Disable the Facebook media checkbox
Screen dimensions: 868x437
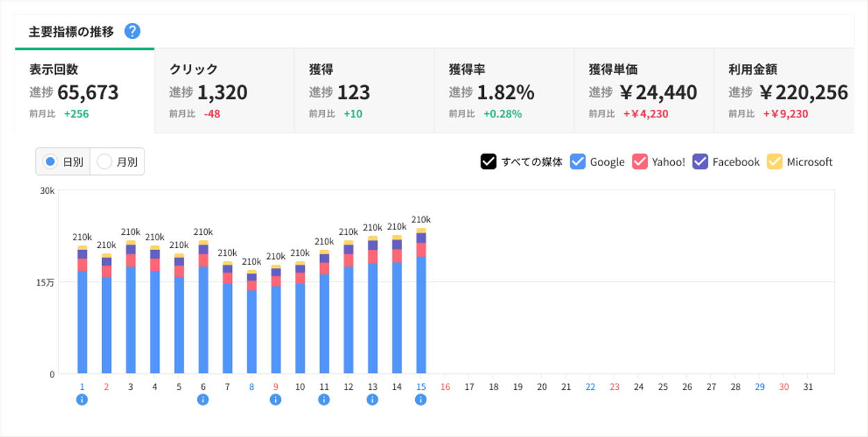click(x=701, y=162)
